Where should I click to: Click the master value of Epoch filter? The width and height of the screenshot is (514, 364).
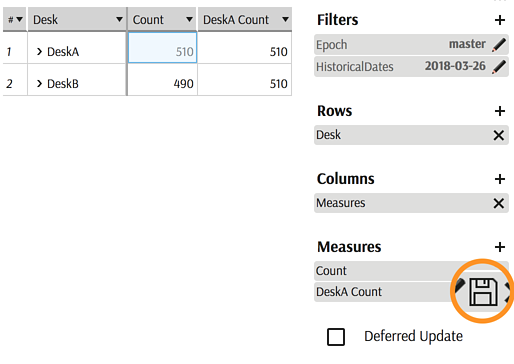click(467, 44)
